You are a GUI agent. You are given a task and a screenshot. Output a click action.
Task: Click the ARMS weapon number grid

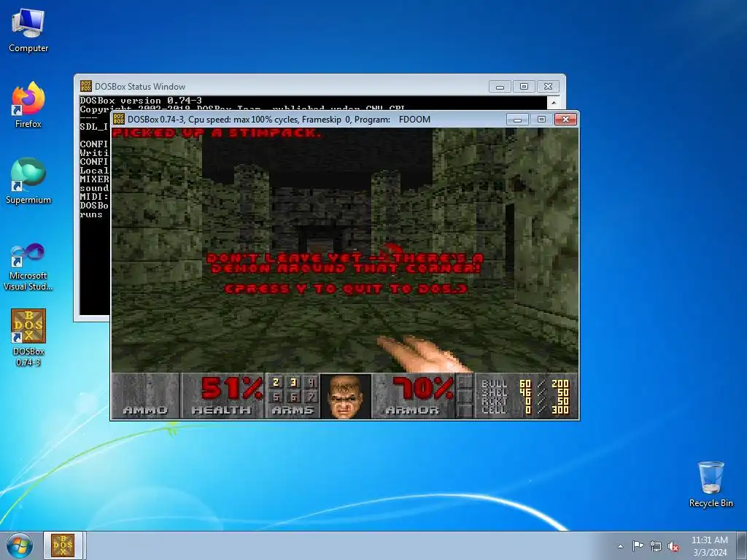[x=293, y=389]
